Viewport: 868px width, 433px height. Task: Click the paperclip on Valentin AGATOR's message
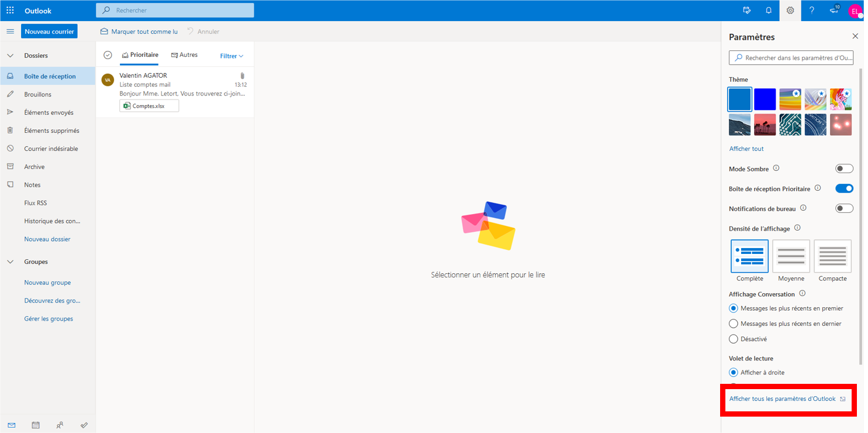tap(243, 76)
